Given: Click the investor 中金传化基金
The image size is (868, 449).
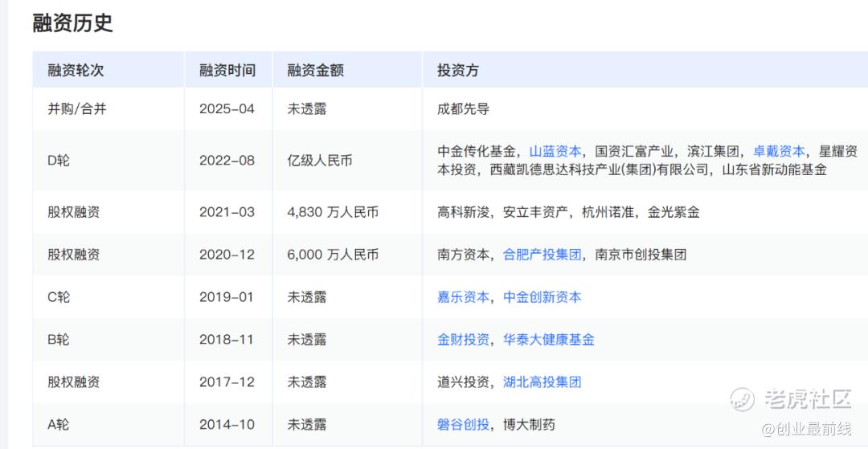Looking at the screenshot, I should (476, 152).
